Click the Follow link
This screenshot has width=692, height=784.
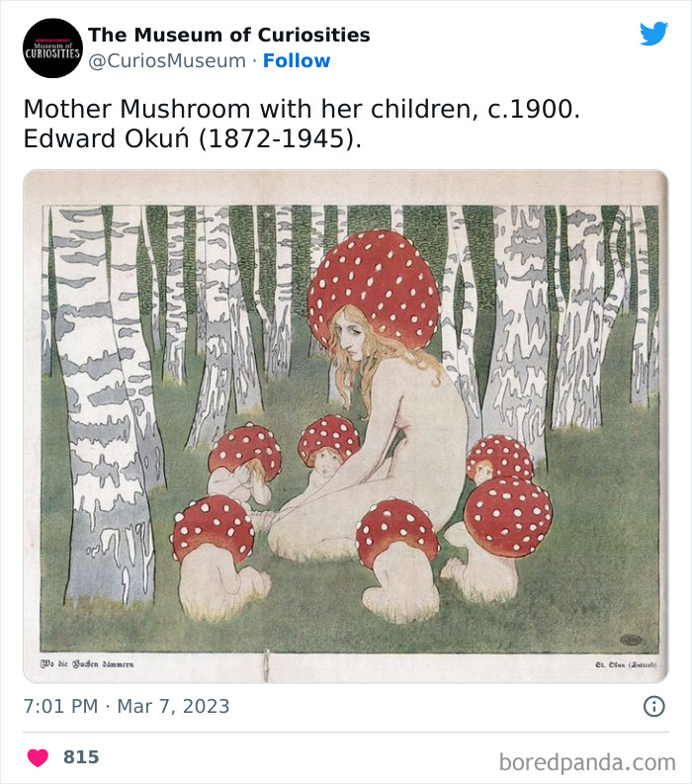coord(297,60)
